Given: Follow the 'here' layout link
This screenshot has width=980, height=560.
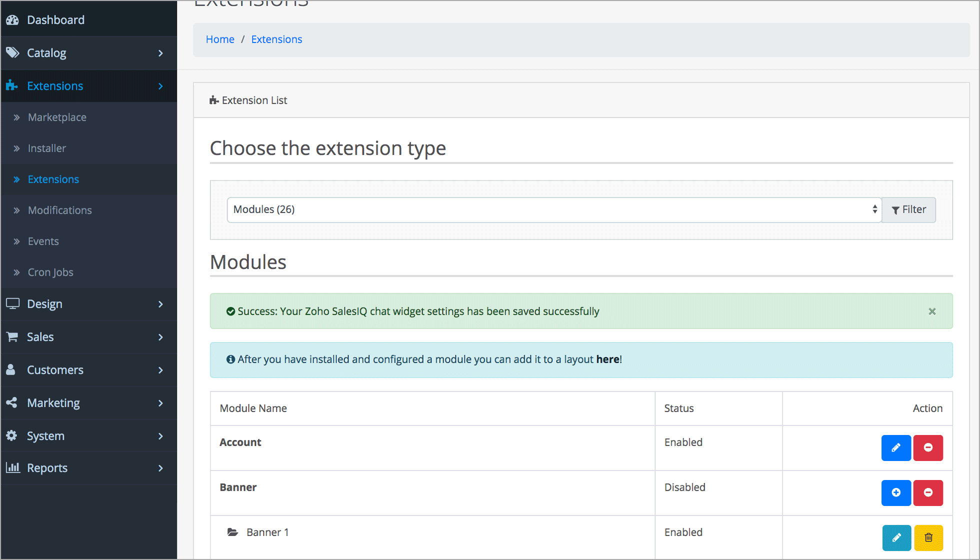Looking at the screenshot, I should pos(607,359).
